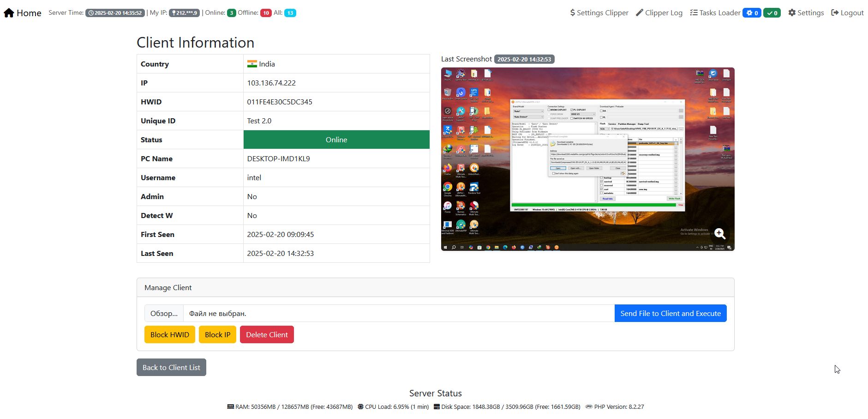Select the Last Seen row's timestamp value

(281, 254)
